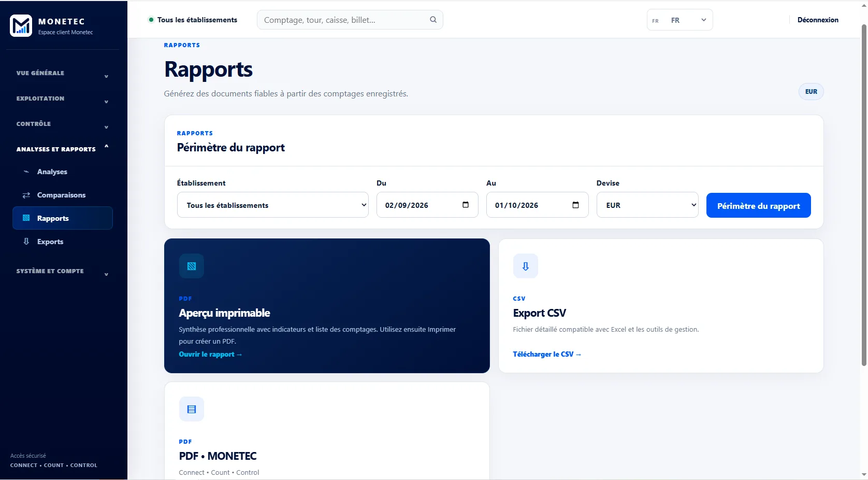Click the Périmètre du rapport button
The width and height of the screenshot is (868, 480).
[758, 205]
